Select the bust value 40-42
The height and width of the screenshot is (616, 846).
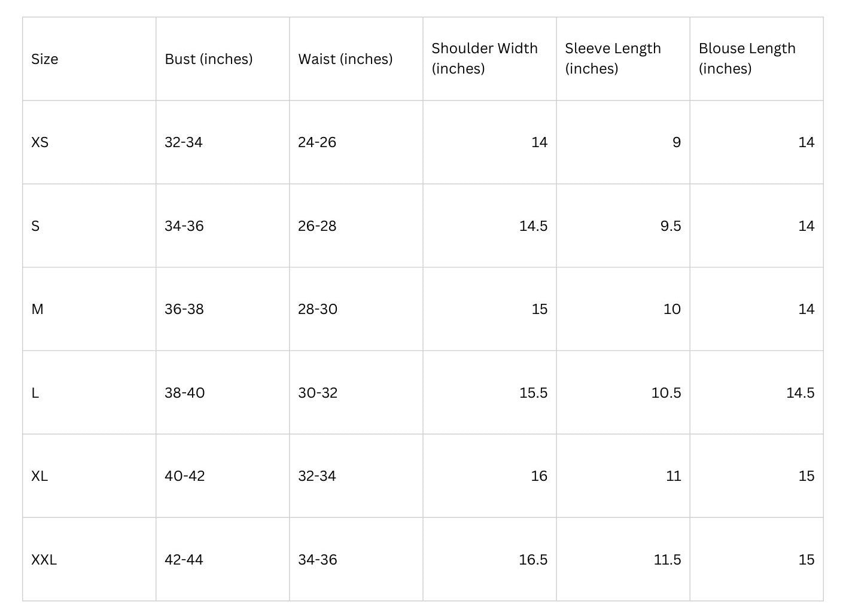185,476
